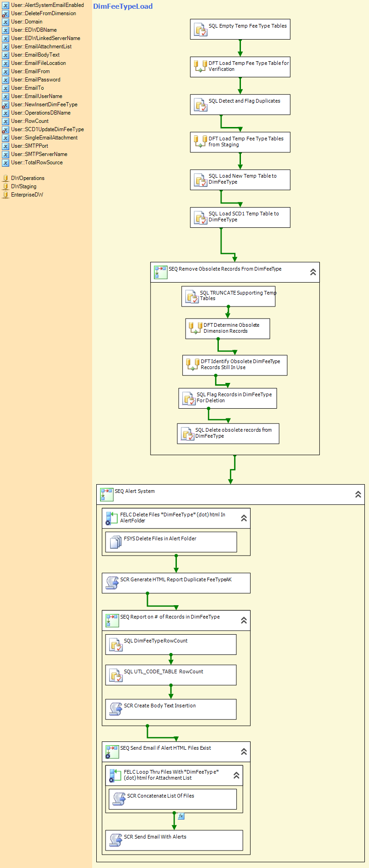Click the SQL Load SCD1 Temp Table icon
Image resolution: width=369 pixels, height=868 pixels.
tap(201, 218)
